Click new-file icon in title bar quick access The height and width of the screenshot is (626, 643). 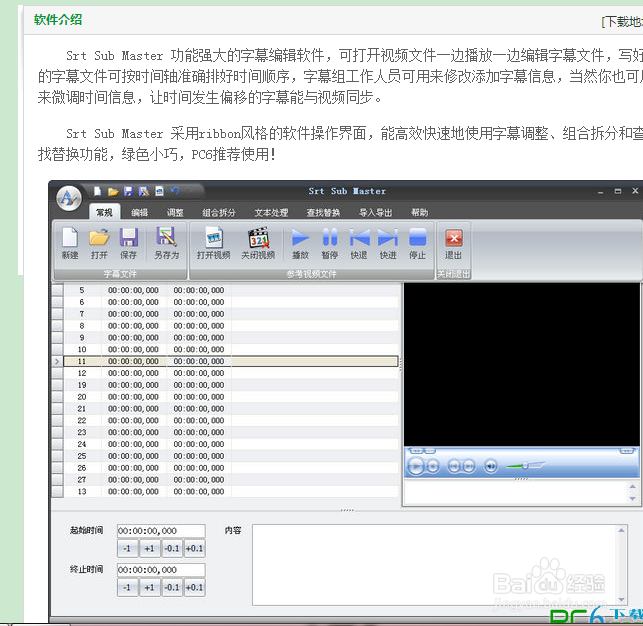pyautogui.click(x=97, y=191)
